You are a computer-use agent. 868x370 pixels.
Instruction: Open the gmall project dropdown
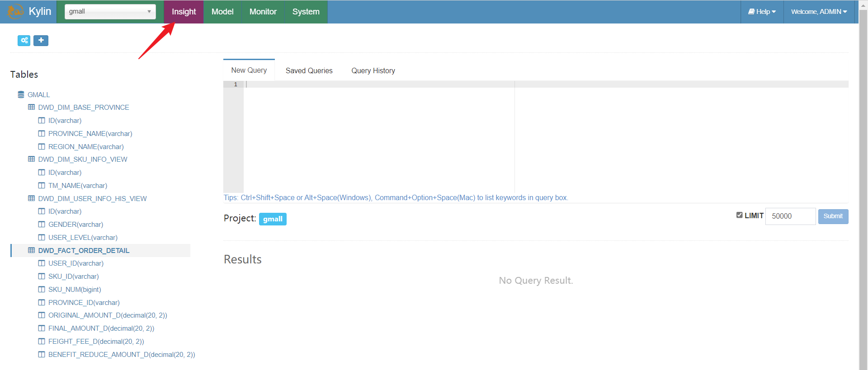coord(110,12)
